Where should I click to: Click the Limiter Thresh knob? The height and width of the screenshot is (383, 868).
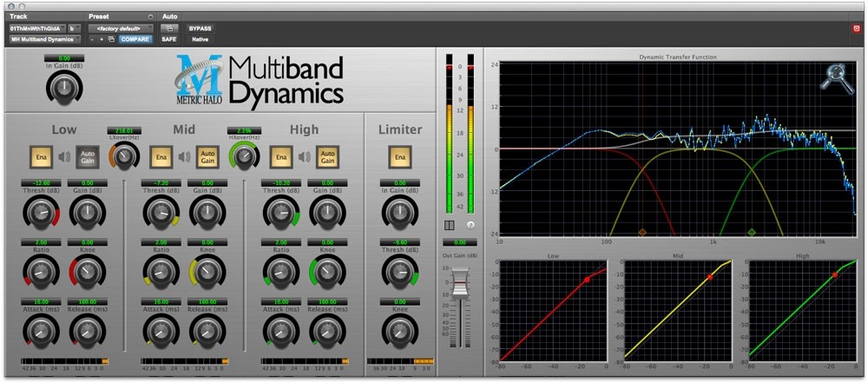pyautogui.click(x=399, y=272)
